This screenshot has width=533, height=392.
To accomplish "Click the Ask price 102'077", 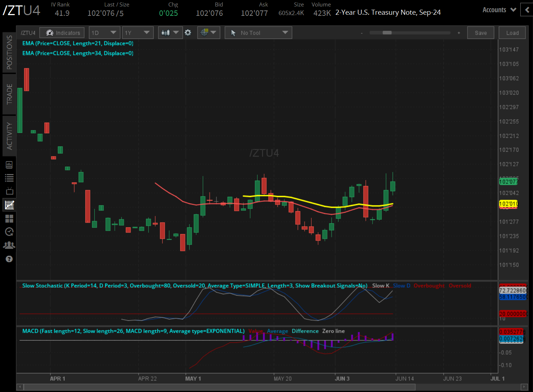I will click(254, 13).
